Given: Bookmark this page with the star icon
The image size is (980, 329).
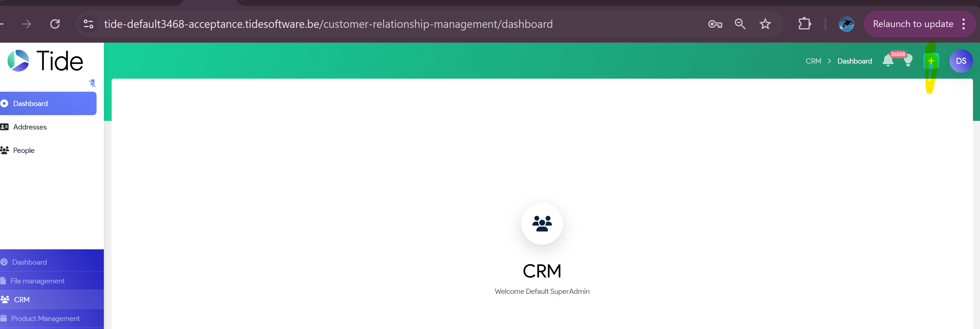Looking at the screenshot, I should [765, 24].
